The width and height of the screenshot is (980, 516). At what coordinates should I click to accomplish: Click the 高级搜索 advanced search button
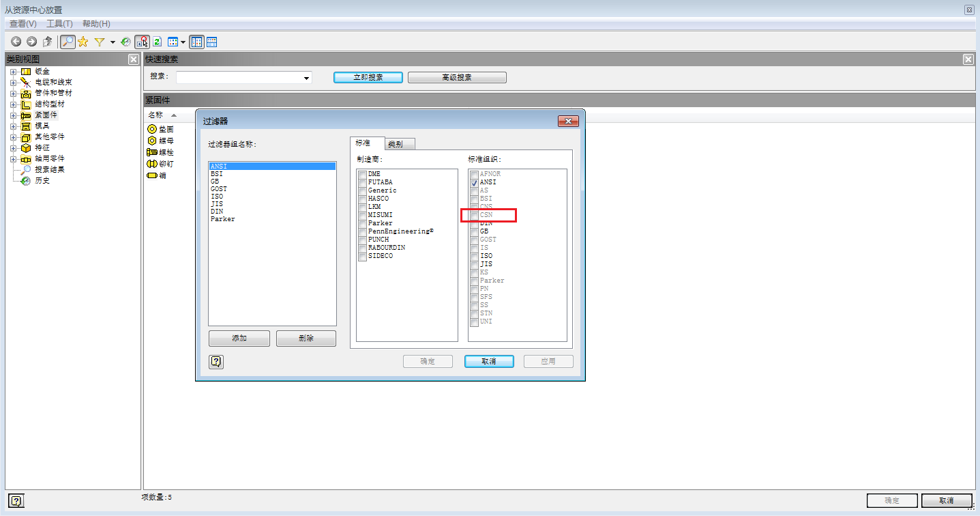tap(457, 78)
